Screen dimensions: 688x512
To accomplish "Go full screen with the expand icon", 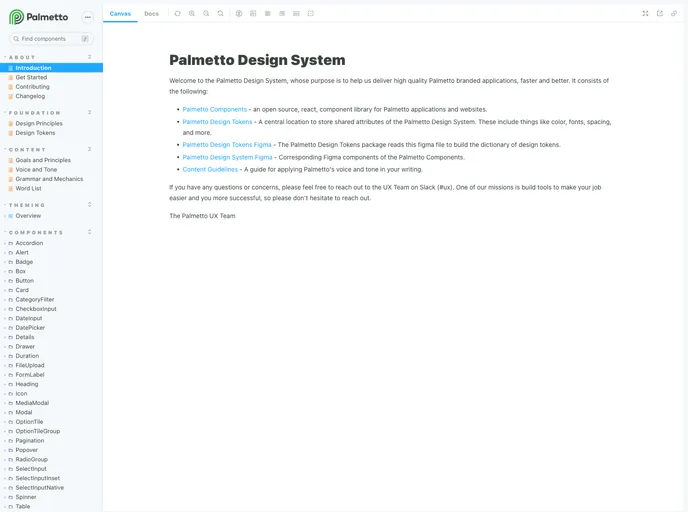I will [645, 14].
